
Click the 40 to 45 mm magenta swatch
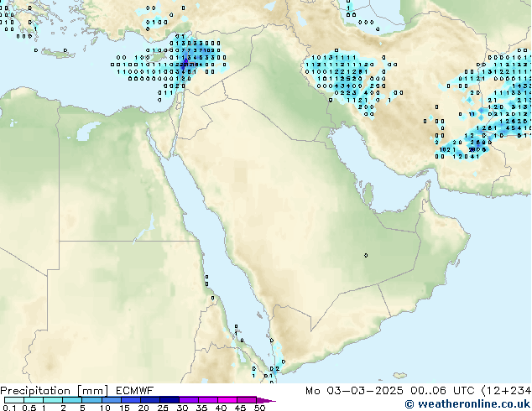(227, 400)
